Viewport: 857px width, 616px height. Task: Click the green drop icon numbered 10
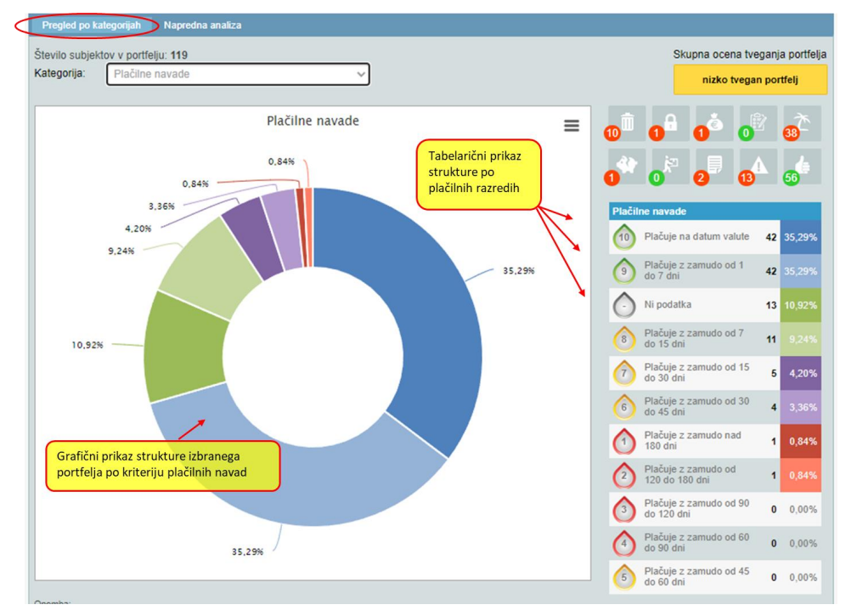pos(624,237)
